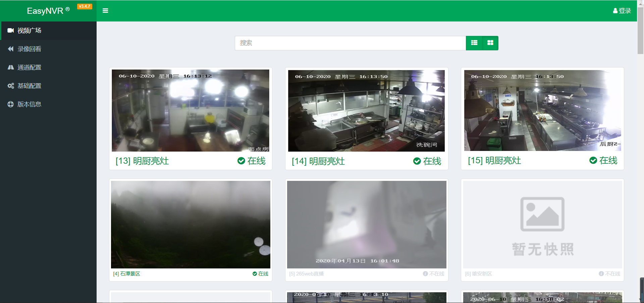Open the 石潭景区 foggy snapshot
The image size is (644, 303).
(x=191, y=224)
